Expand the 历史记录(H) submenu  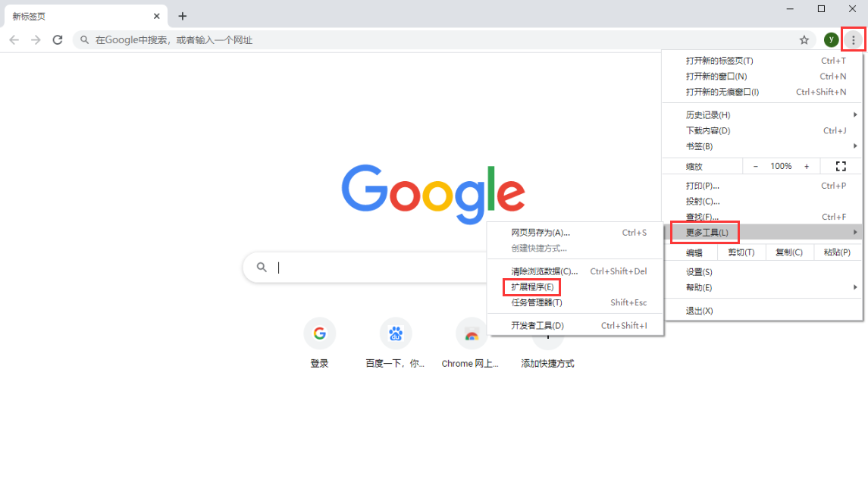tap(763, 115)
